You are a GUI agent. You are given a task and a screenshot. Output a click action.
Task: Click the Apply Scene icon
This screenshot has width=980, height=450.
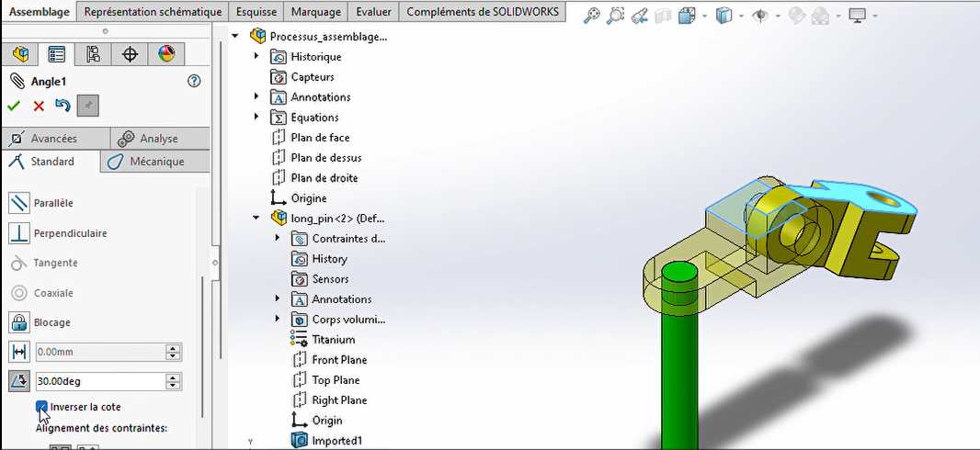pyautogui.click(x=820, y=17)
